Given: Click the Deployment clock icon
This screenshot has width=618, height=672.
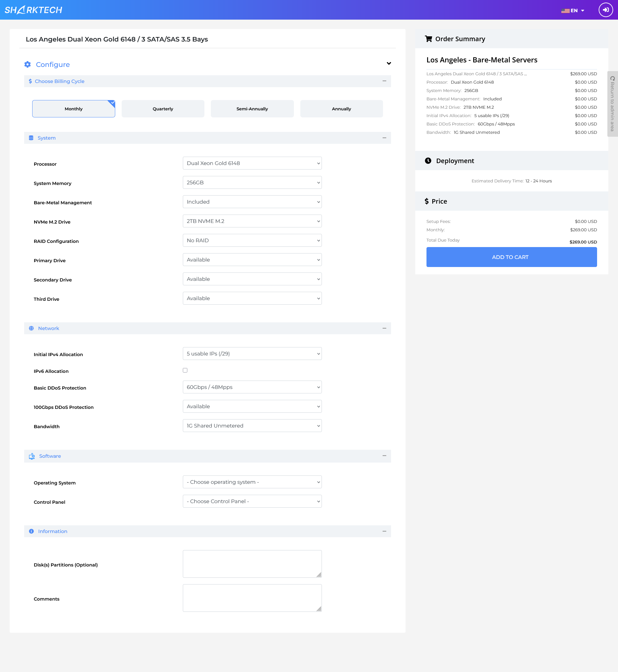Looking at the screenshot, I should [428, 161].
